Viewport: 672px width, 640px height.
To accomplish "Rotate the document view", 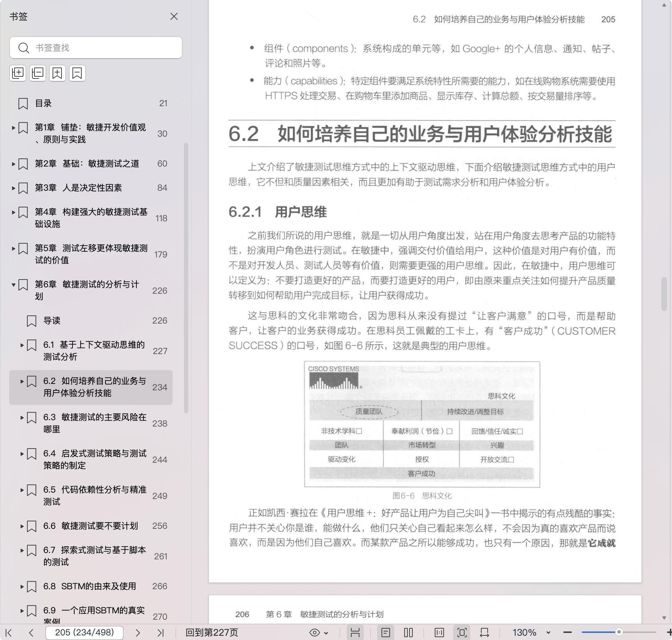I will point(484,633).
